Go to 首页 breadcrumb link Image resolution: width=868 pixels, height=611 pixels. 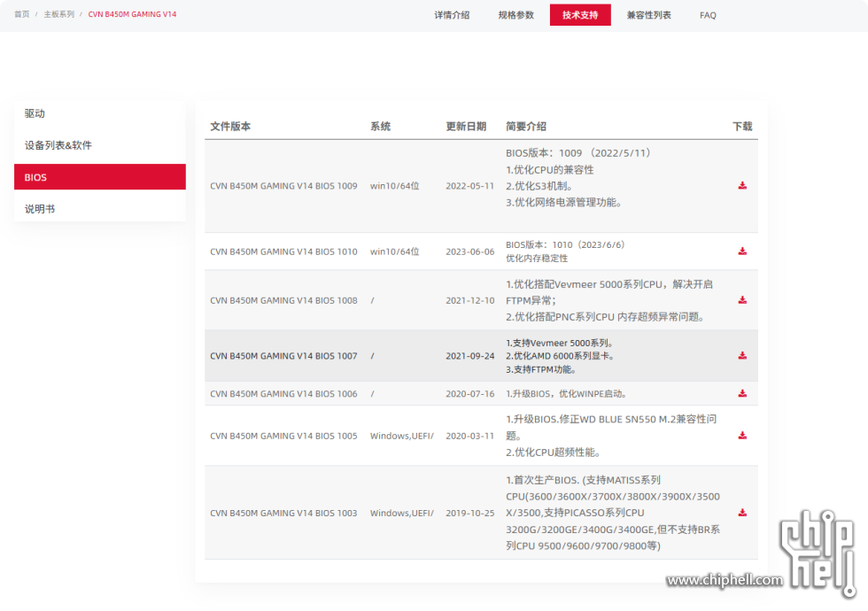[21, 14]
